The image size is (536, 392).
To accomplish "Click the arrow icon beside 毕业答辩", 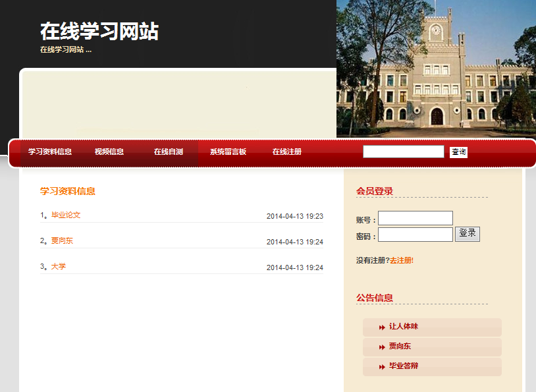I will [382, 367].
